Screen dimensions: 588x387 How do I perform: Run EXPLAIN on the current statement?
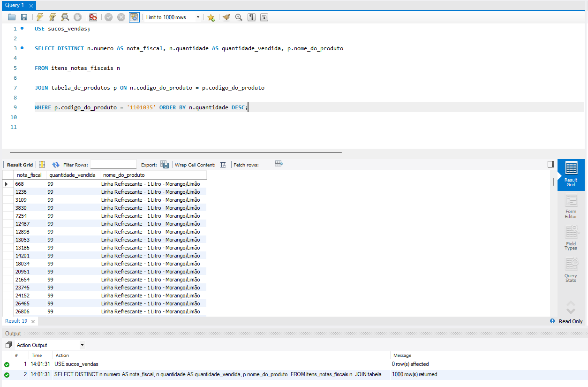[65, 17]
